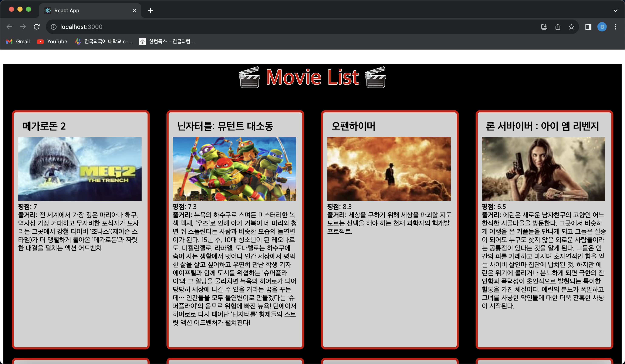Toggle the browser side panel icon
Image resolution: width=625 pixels, height=364 pixels.
588,27
